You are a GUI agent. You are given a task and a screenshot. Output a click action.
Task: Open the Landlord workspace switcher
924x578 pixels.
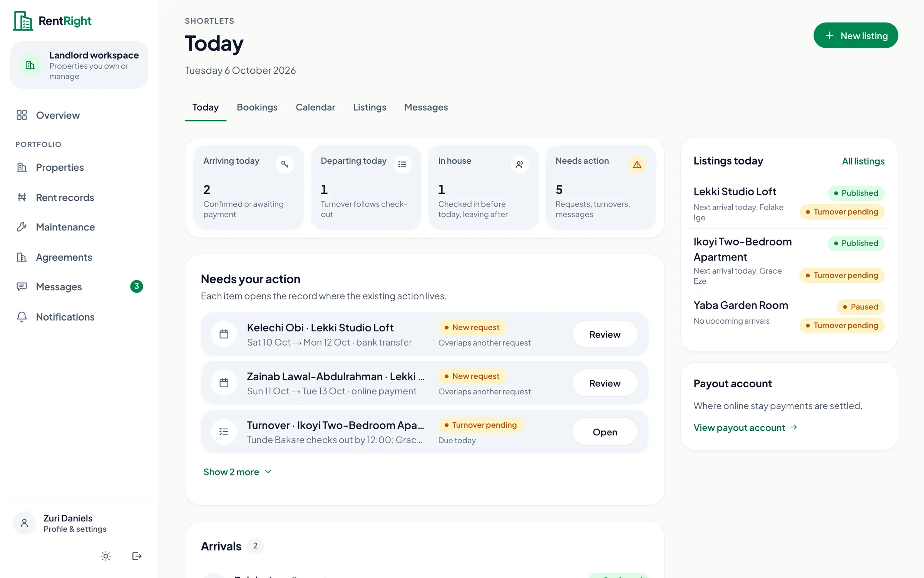pos(79,65)
